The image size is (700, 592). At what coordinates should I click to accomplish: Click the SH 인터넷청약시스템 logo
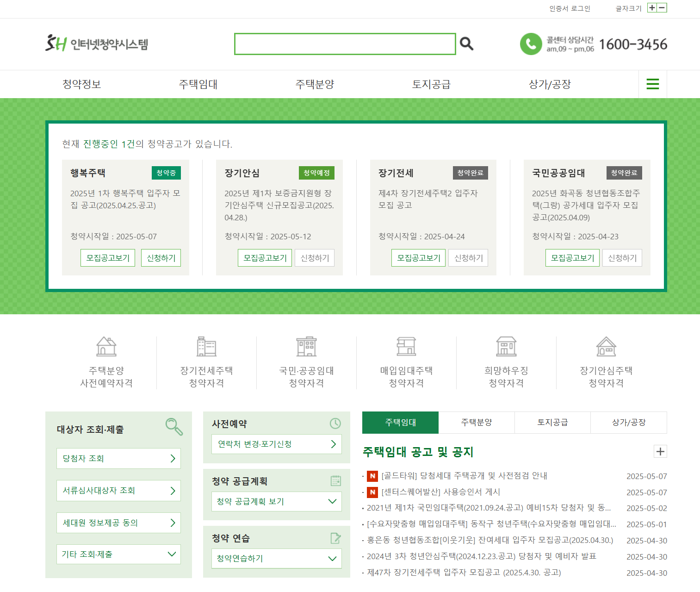point(96,44)
